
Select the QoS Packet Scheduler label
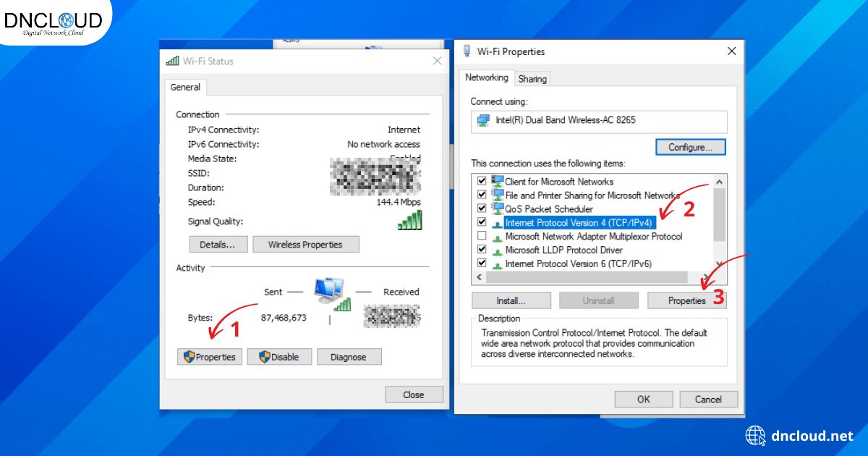point(549,209)
